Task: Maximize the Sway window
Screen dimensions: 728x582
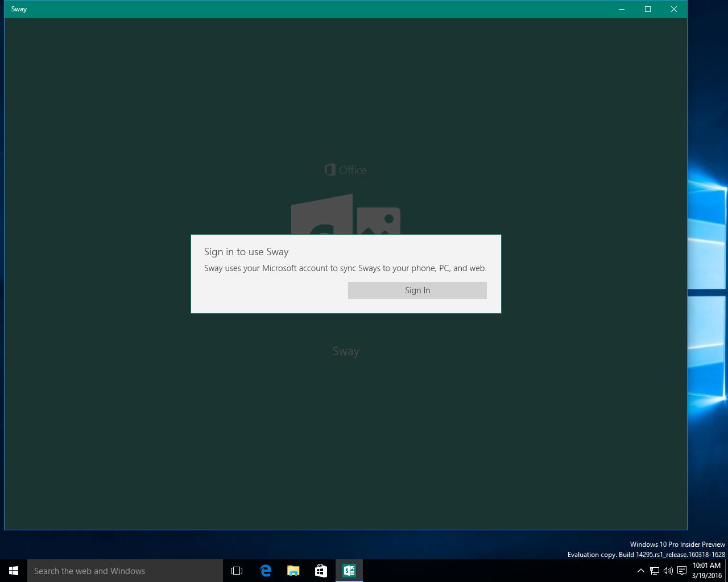Action: coord(648,9)
